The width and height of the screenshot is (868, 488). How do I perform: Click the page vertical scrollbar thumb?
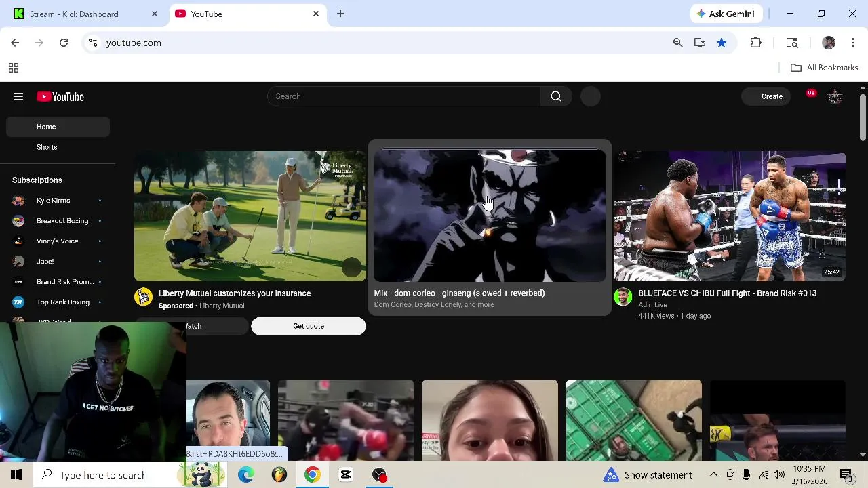tap(863, 117)
